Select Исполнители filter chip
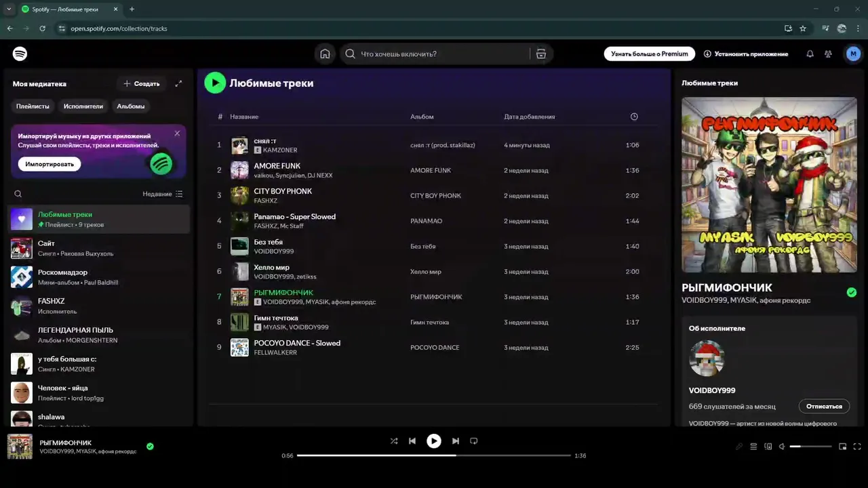 pos(83,106)
